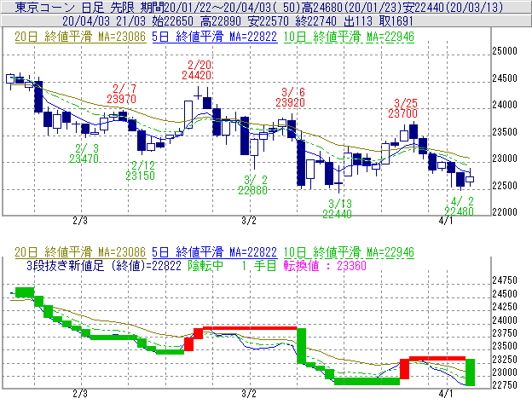
Task: Select the 3/13 22440 low price label
Action: [338, 209]
